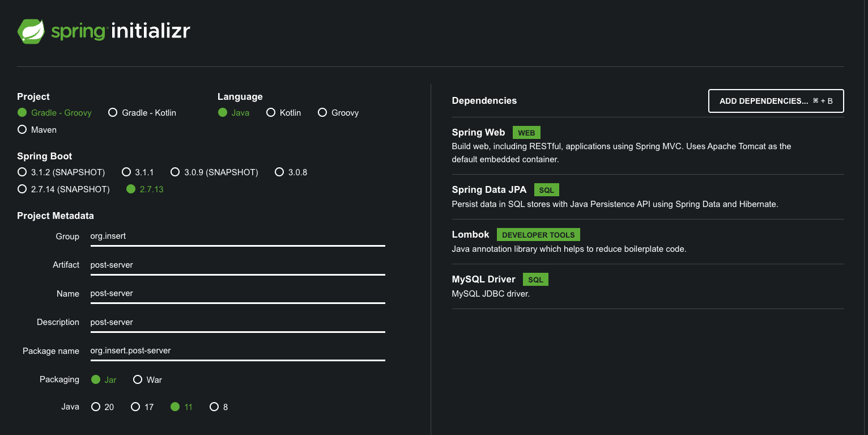The width and height of the screenshot is (868, 435).
Task: Click the MySQL Driver dependency title
Action: pos(484,280)
